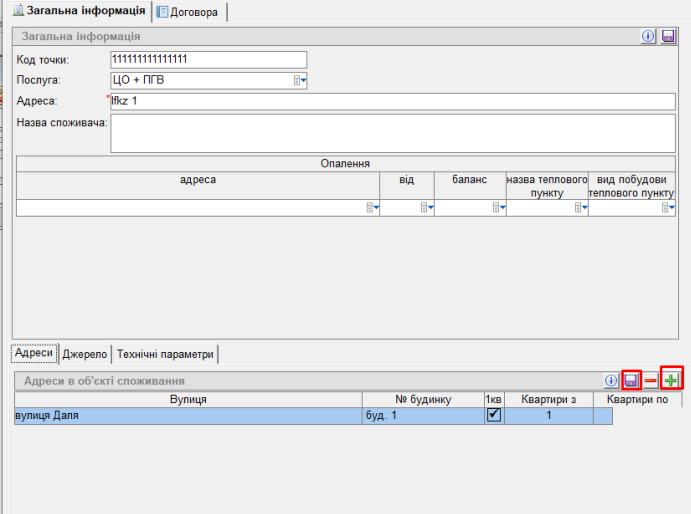Click green plus icon to add address
Screen dimensions: 691x514
pos(671,380)
